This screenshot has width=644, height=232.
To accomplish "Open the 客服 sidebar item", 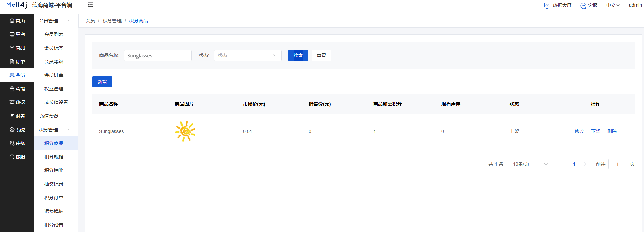I will pos(17,157).
